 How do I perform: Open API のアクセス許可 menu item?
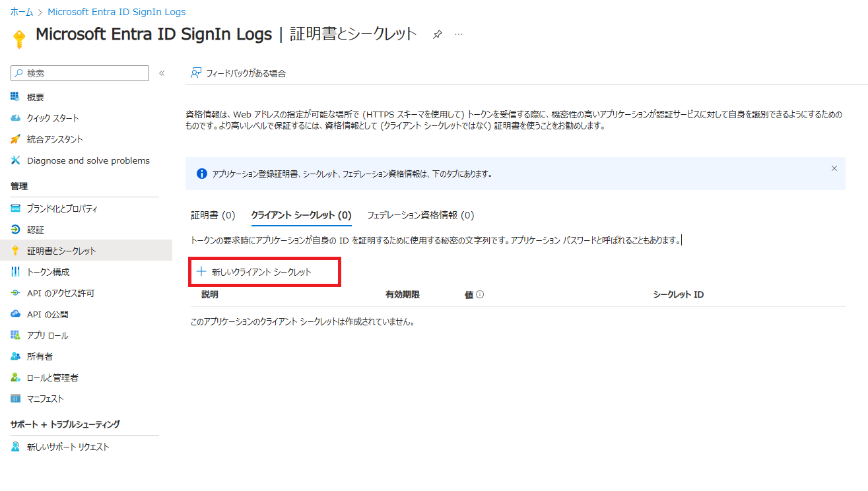pos(61,293)
